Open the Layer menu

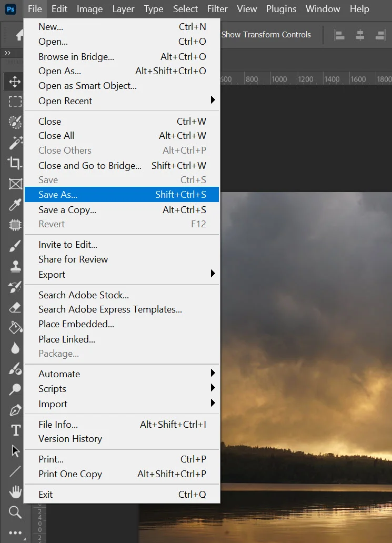[123, 9]
